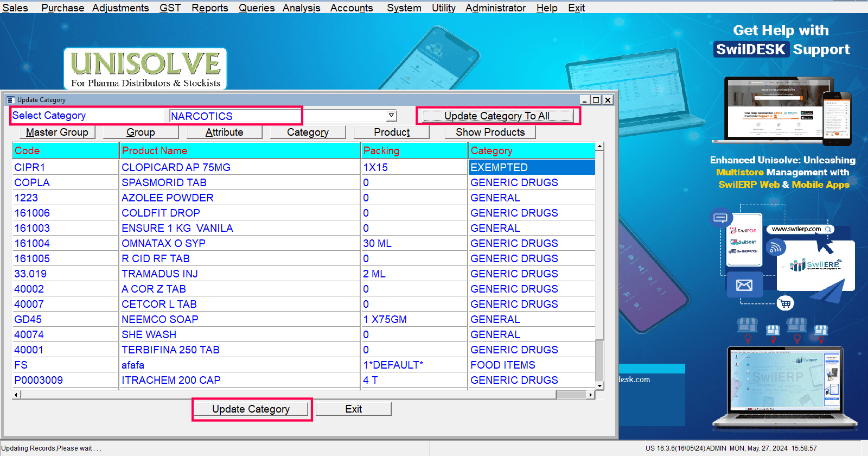The image size is (868, 456).
Task: Click the Attribute filter button
Action: tap(224, 132)
